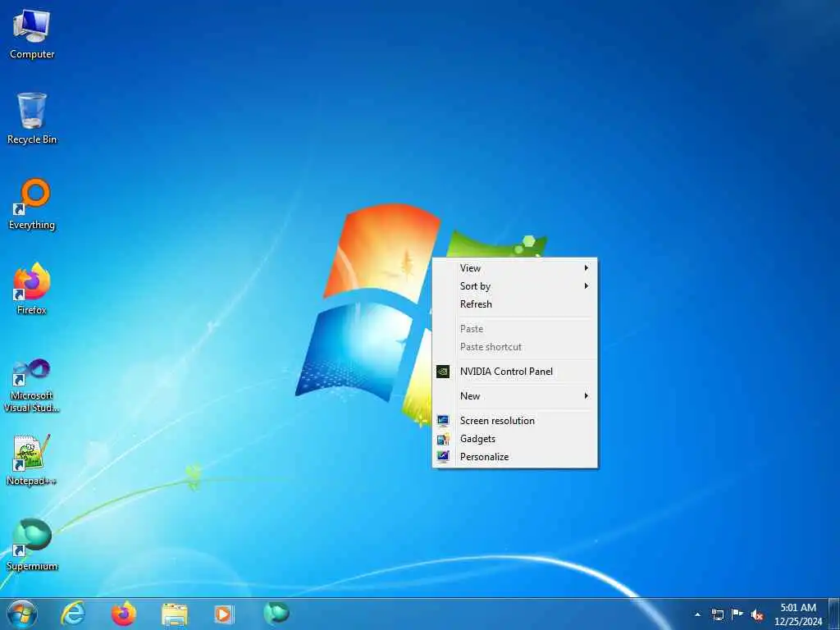Select the Notepad++ desktop shortcut
840x630 pixels.
pyautogui.click(x=32, y=461)
